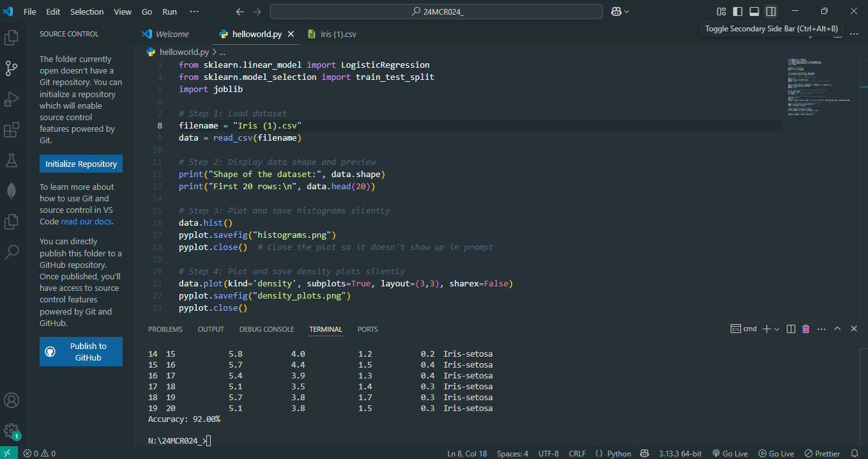
Task: Toggle the Primary Side Bar
Action: pos(738,12)
